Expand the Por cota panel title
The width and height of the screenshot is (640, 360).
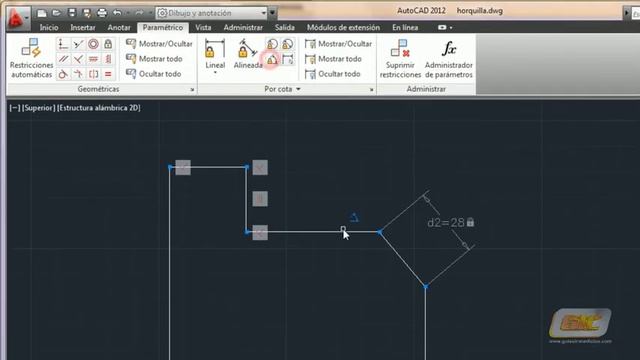click(282, 89)
